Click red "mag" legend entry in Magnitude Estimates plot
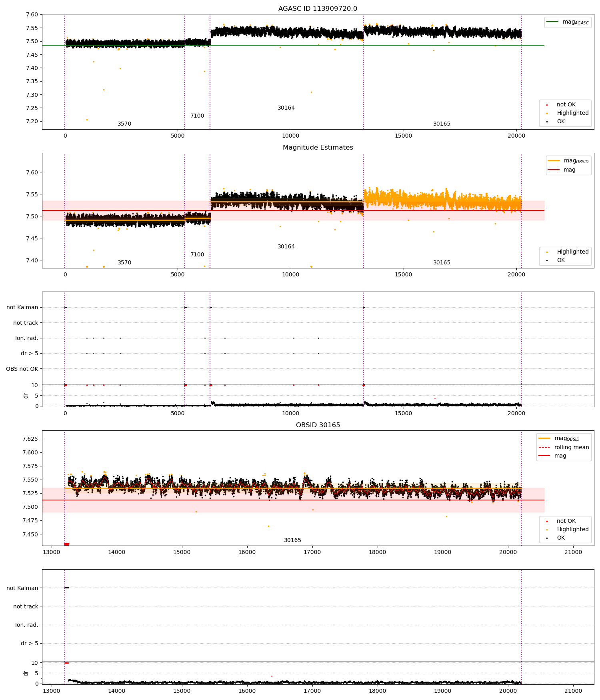600x700 pixels. (x=562, y=170)
